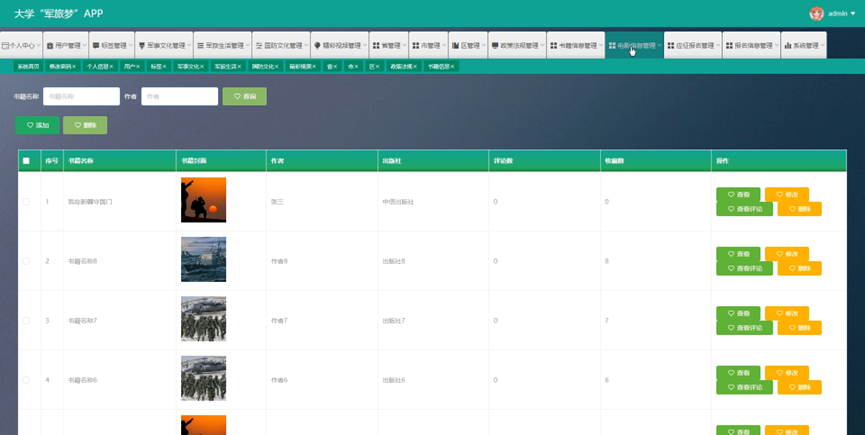Viewport: 865px width, 435px height.
Task: Click the 个人中心 menu icon
Action: click(x=5, y=46)
